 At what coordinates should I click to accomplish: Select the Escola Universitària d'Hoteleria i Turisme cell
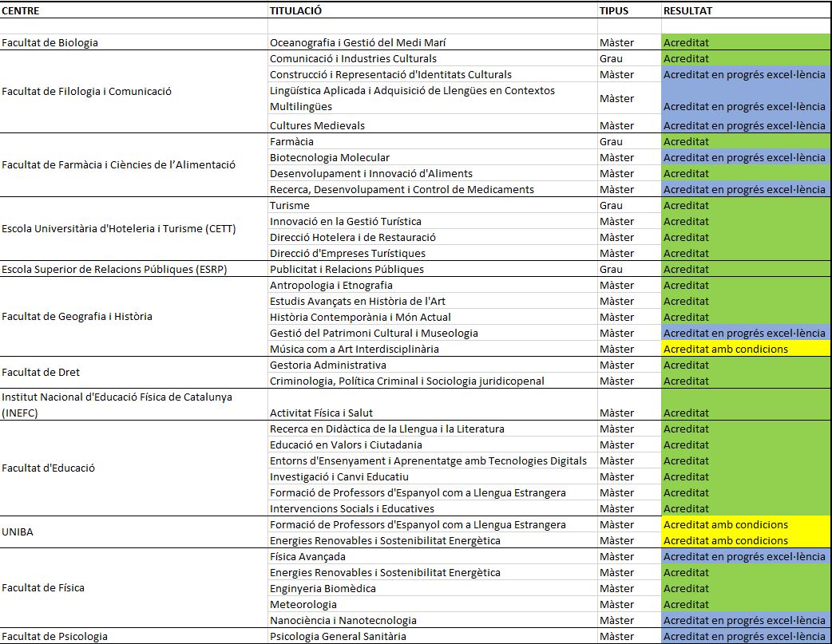pyautogui.click(x=118, y=229)
